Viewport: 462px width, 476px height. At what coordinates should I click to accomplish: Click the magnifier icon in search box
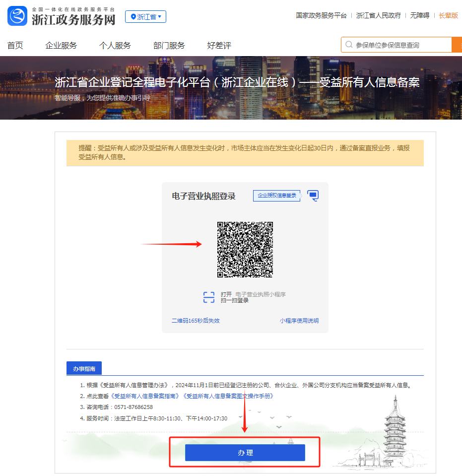click(349, 45)
